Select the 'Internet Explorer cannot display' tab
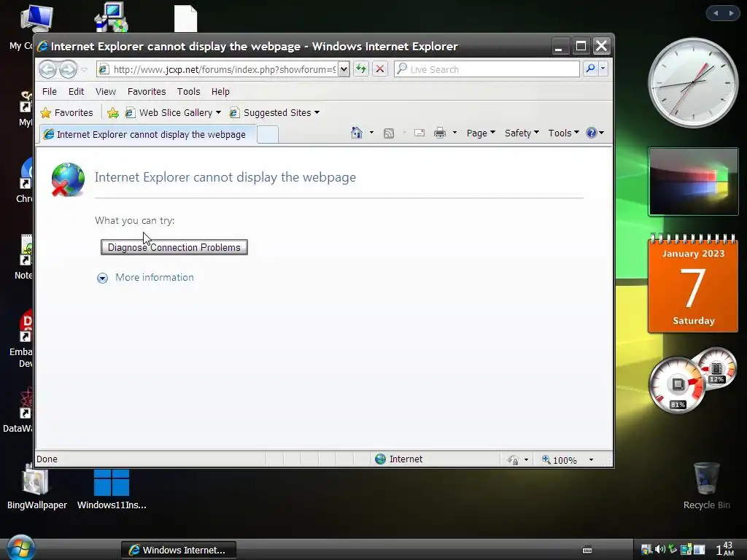This screenshot has height=560, width=747. click(x=147, y=134)
